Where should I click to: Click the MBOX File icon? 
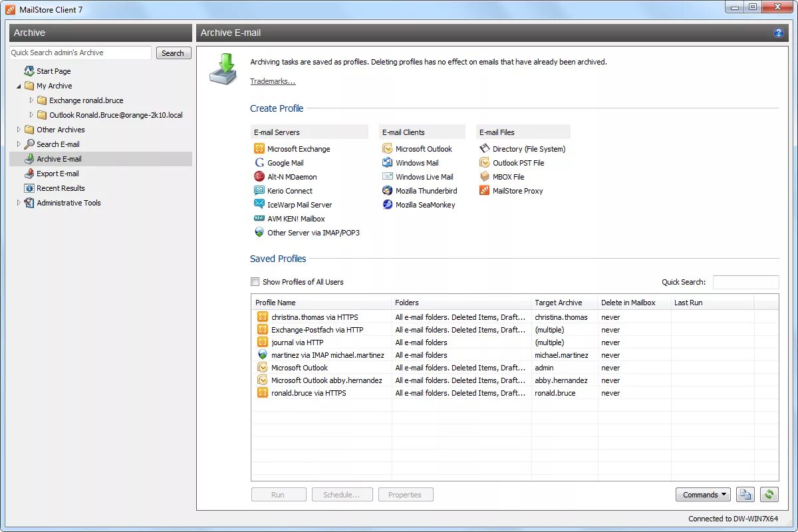tap(485, 177)
